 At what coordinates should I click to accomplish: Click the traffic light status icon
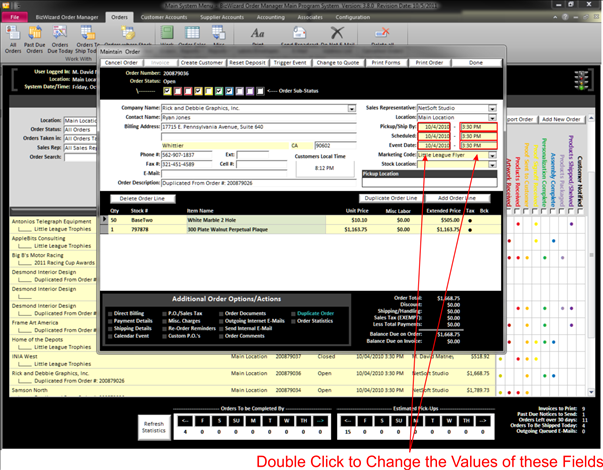pyautogui.click(x=581, y=80)
